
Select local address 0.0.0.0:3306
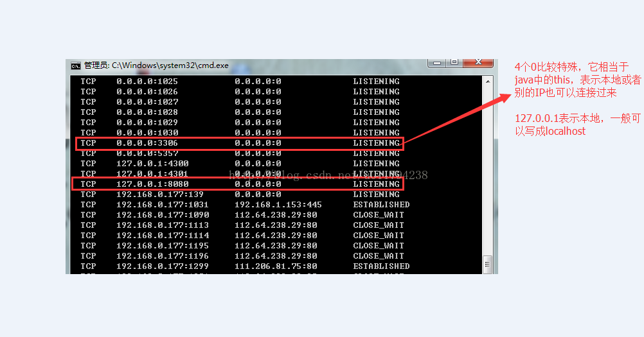(x=147, y=143)
